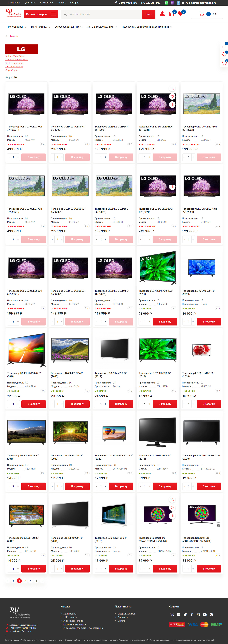
Task: Click the magnifier quick-view icon on OLED48A1
Action: [x=172, y=88]
